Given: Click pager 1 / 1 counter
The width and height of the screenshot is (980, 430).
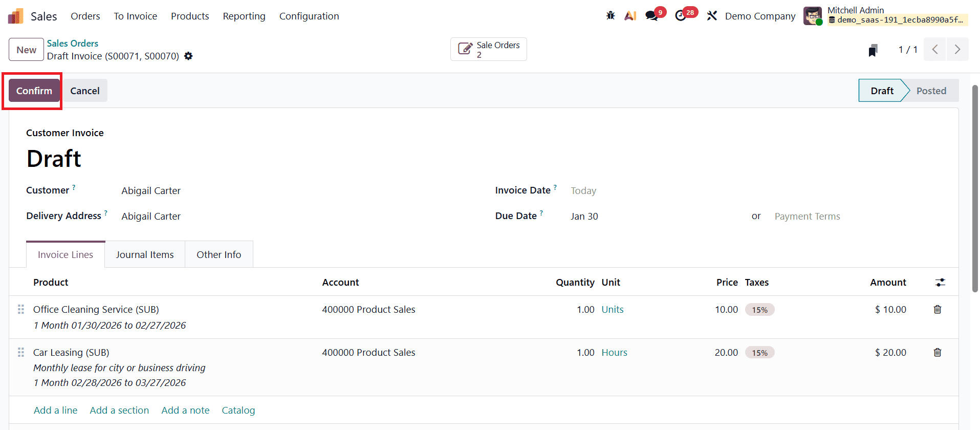Looking at the screenshot, I should tap(908, 50).
